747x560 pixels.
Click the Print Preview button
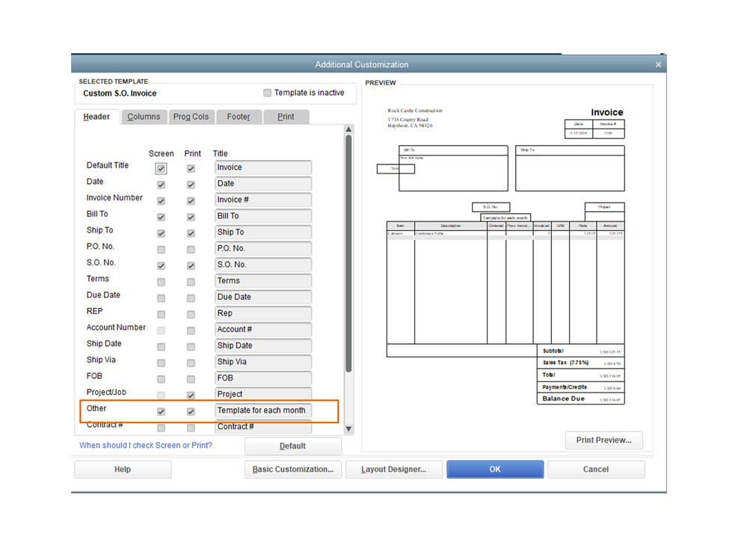[603, 440]
